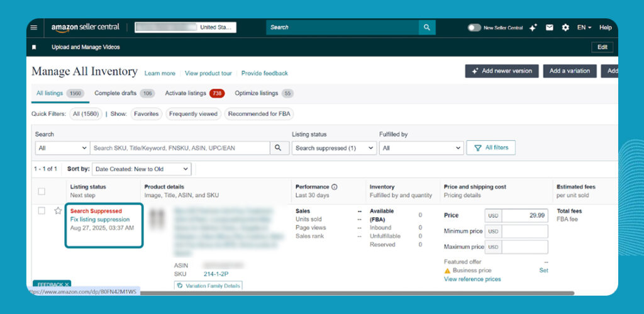Click the SKU, Title, ASIN search field
Image resolution: width=644 pixels, height=314 pixels.
(180, 148)
